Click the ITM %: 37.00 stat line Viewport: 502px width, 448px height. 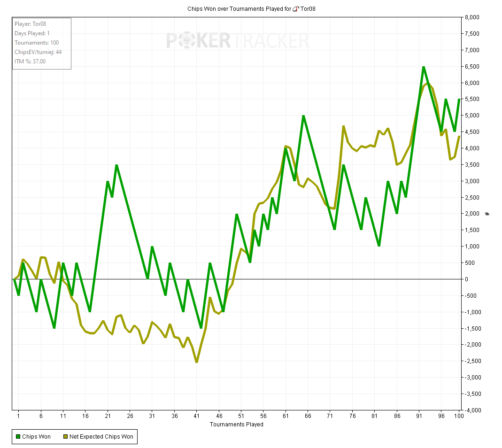point(30,62)
